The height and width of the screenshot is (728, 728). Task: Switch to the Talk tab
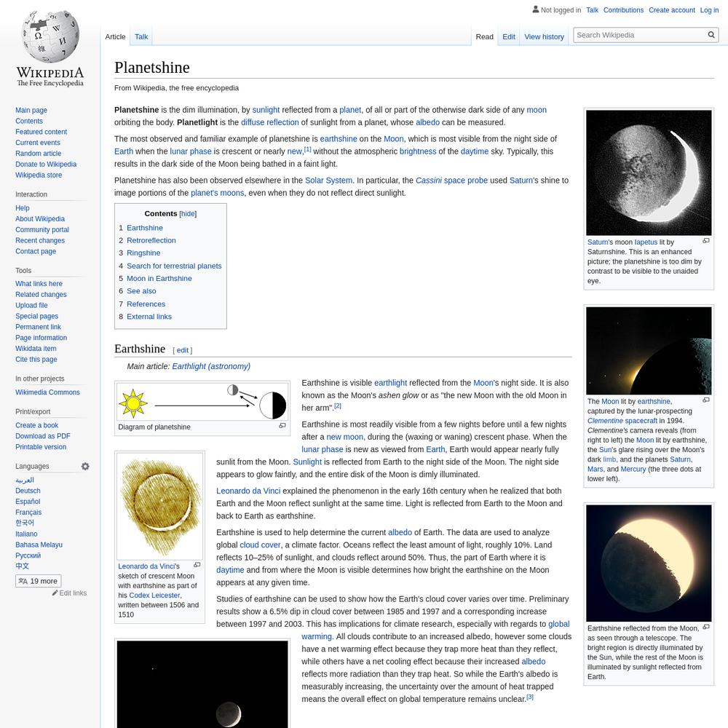point(141,36)
